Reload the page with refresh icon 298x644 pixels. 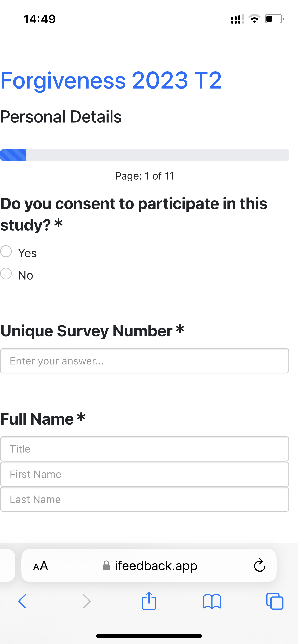(x=260, y=565)
